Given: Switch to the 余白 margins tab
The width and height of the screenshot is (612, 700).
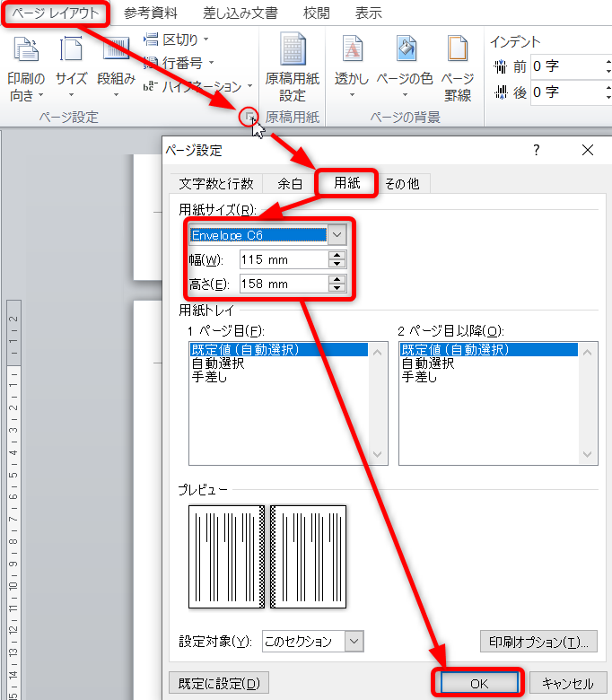Looking at the screenshot, I should [289, 183].
